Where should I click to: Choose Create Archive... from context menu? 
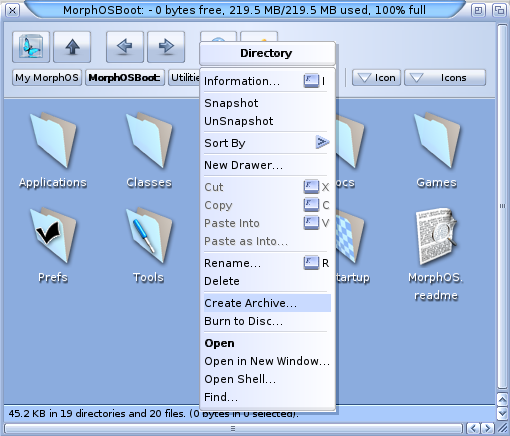267,303
